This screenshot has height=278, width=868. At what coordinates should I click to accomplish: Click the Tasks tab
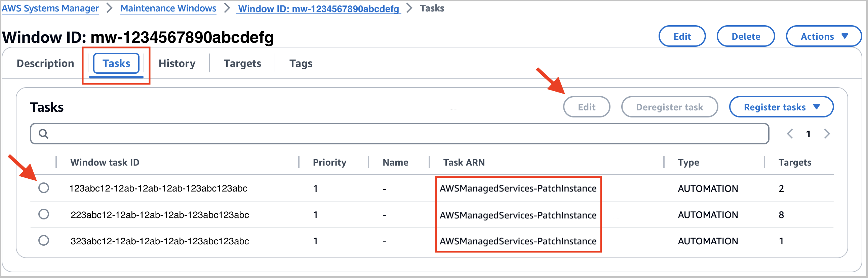coord(116,63)
